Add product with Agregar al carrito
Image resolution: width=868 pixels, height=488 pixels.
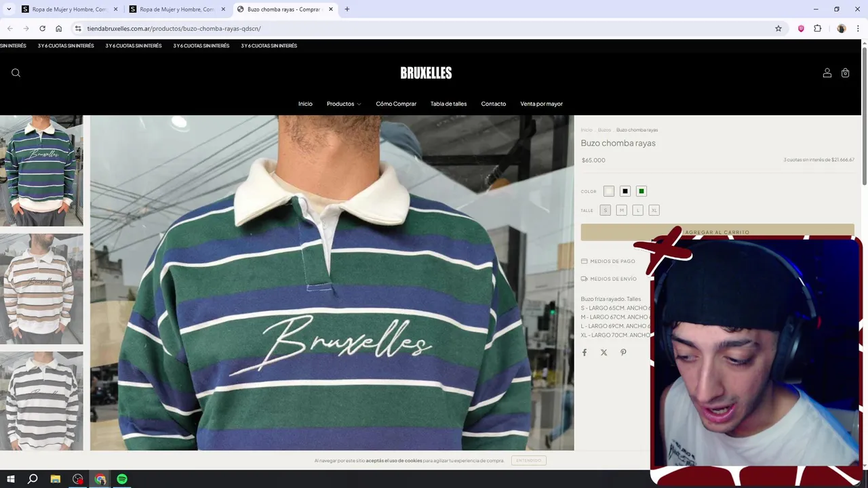click(717, 232)
